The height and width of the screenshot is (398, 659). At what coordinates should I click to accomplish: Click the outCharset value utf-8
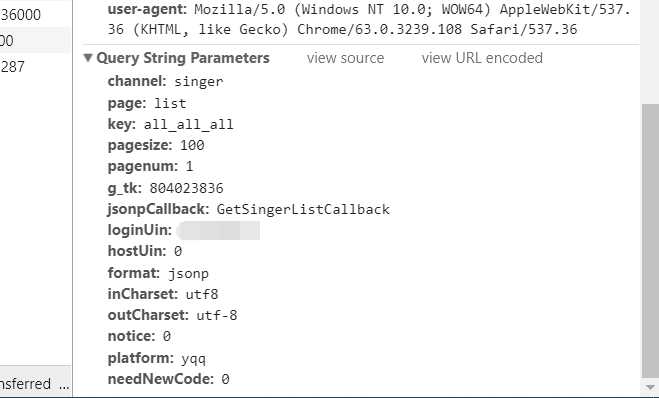click(216, 315)
